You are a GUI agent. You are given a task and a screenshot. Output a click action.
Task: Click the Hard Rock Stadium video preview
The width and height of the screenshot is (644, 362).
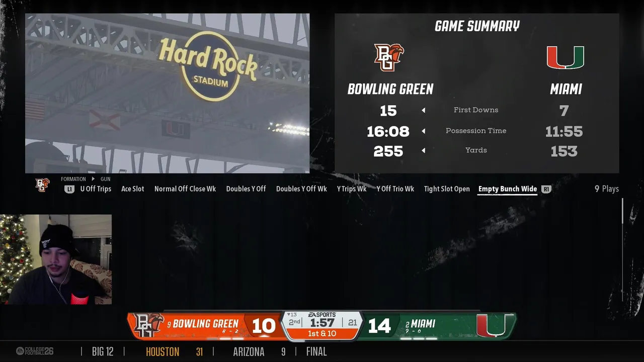[168, 94]
